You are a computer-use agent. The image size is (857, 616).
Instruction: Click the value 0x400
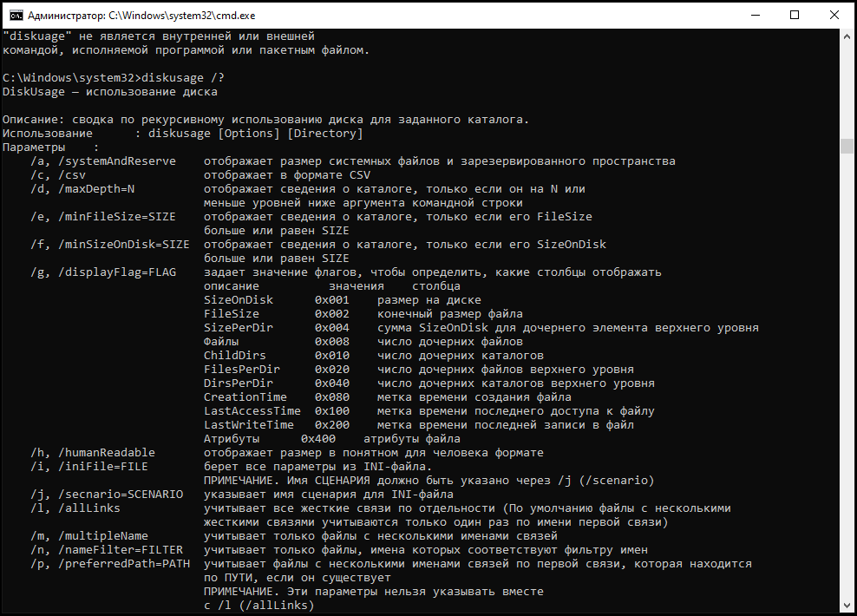318,438
